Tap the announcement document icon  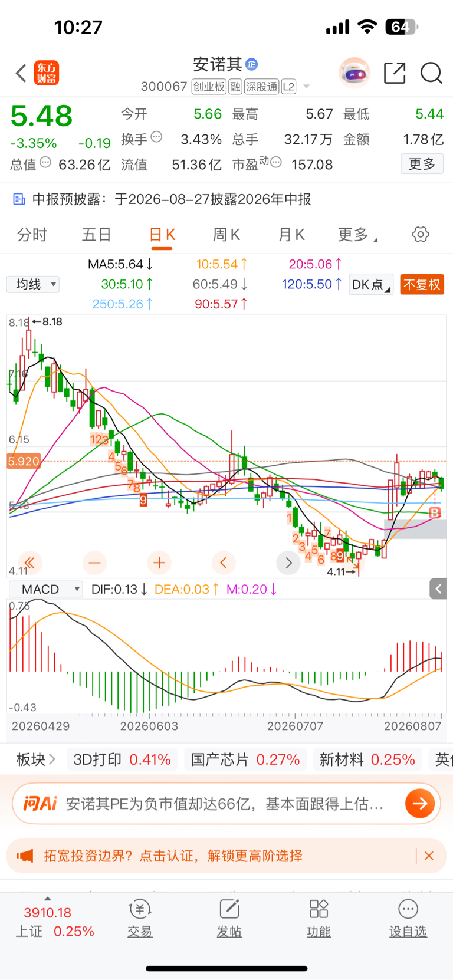pyautogui.click(x=19, y=199)
